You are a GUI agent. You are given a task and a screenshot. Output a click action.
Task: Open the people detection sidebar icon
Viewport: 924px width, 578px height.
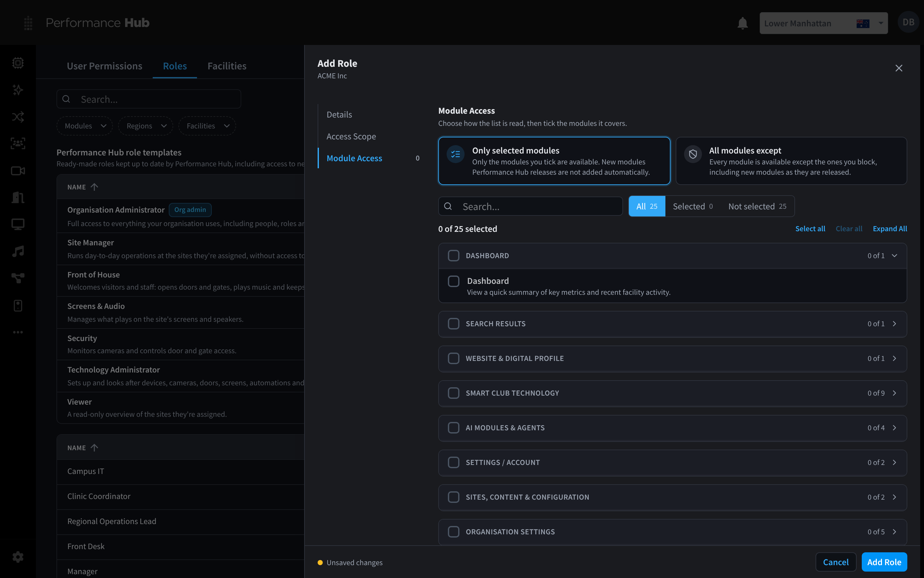pos(18,144)
